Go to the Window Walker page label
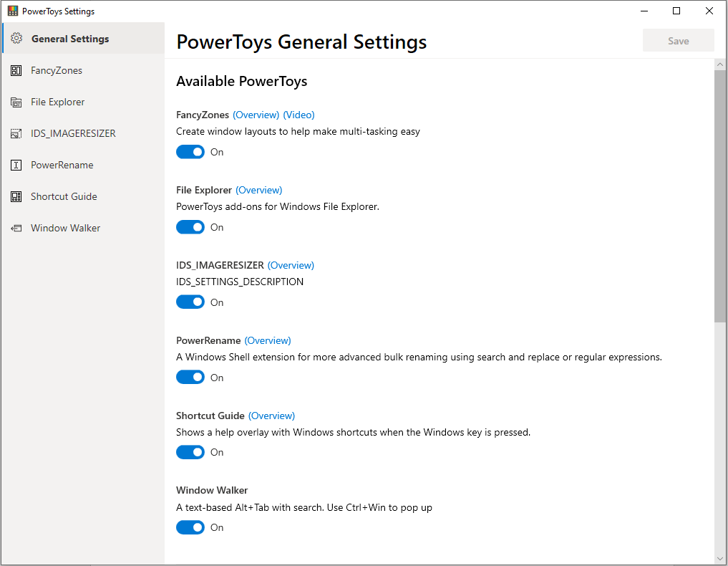Image resolution: width=728 pixels, height=566 pixels. point(65,228)
